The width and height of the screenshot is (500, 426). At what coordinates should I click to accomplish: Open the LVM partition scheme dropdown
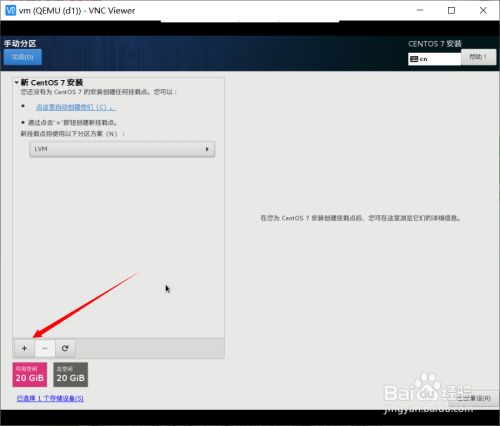tap(122, 149)
